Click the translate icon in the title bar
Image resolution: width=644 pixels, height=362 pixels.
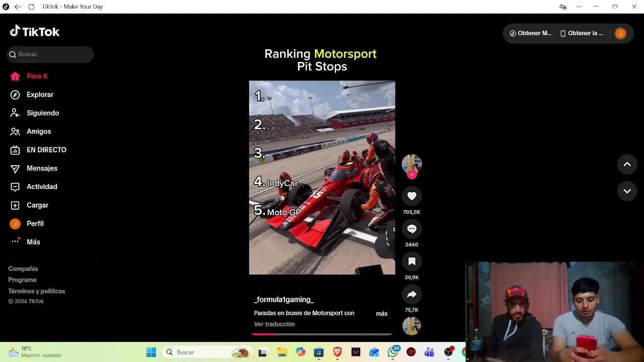click(x=562, y=7)
